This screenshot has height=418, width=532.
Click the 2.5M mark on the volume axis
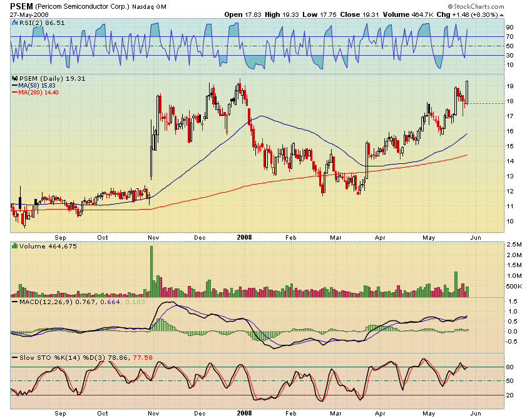click(x=514, y=245)
